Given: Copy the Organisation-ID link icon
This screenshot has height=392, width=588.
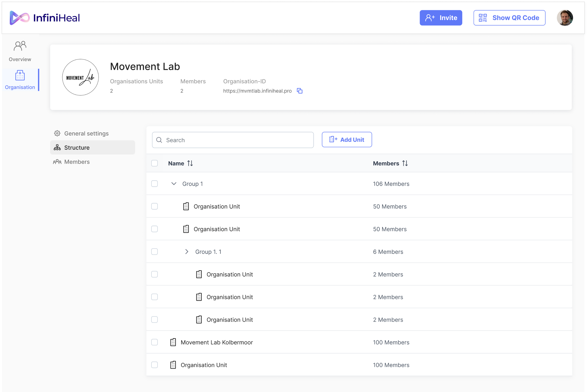Looking at the screenshot, I should [x=299, y=91].
